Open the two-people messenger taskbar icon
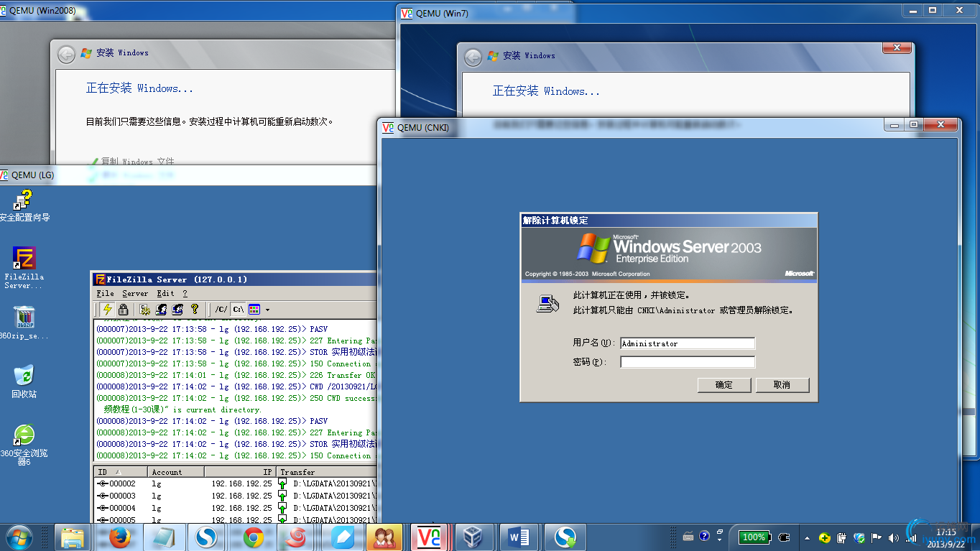Image resolution: width=980 pixels, height=551 pixels. click(x=385, y=537)
